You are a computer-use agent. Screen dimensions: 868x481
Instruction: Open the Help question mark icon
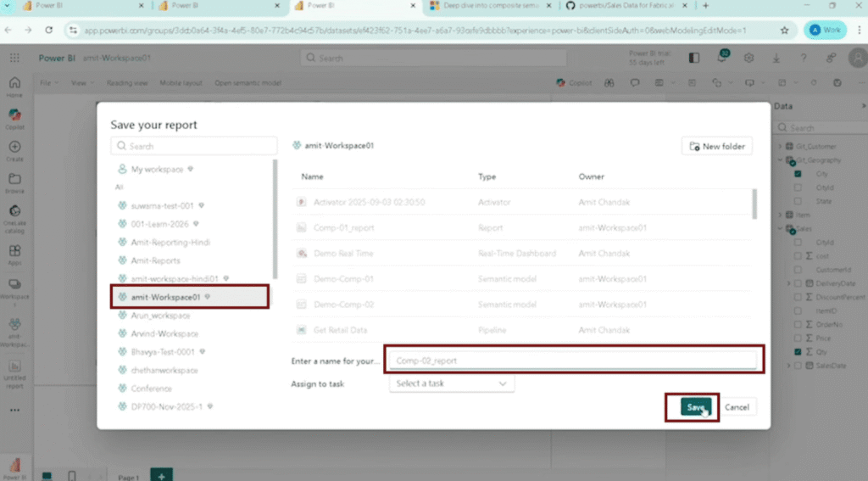(804, 58)
